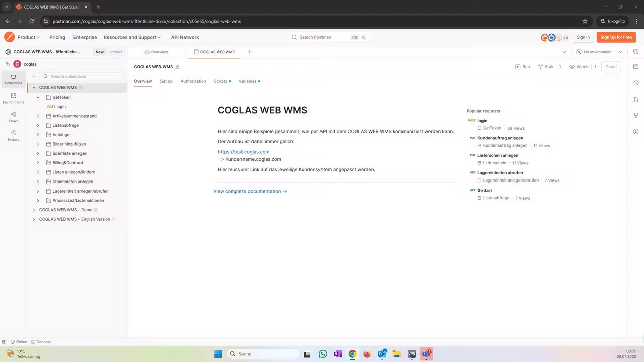The height and width of the screenshot is (362, 644).
Task: Open https://test.coglas.com link
Action: click(244, 152)
